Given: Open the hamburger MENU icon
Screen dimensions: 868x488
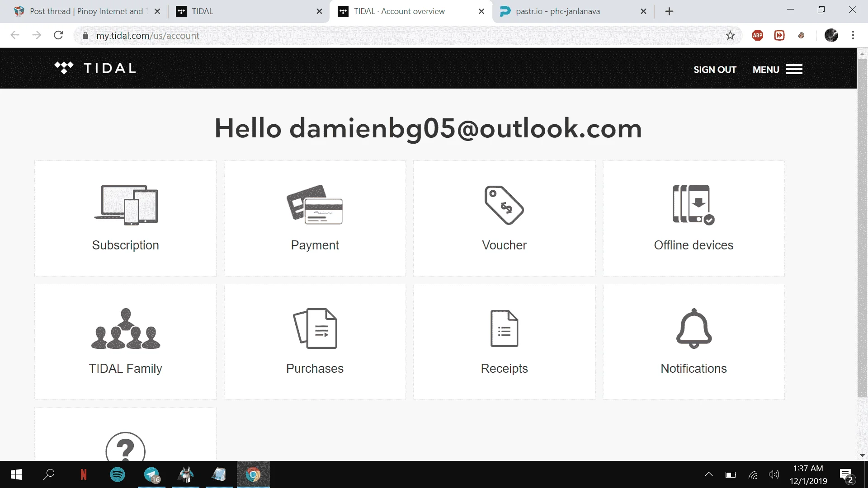Looking at the screenshot, I should (x=794, y=69).
